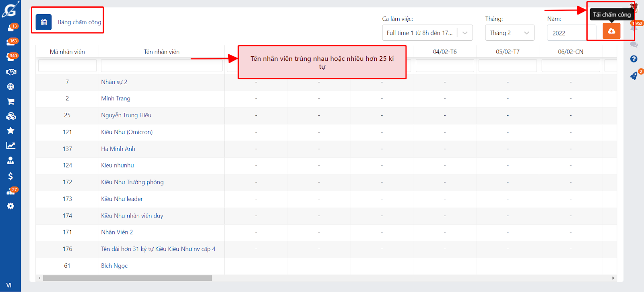Select employee ID cell 137

coord(67,149)
